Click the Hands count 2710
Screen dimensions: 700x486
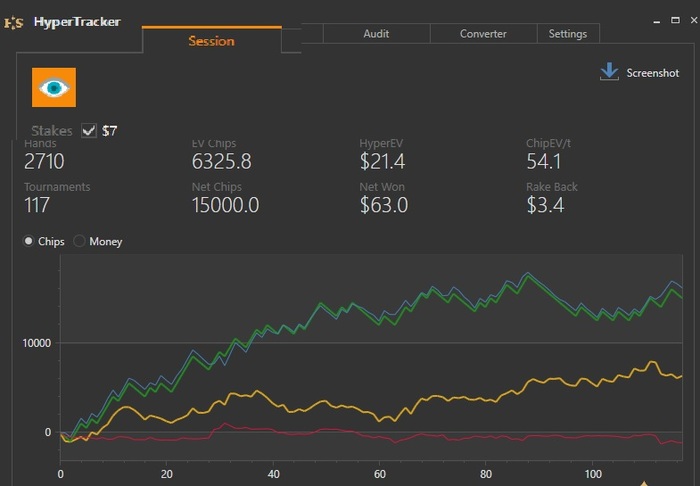point(44,162)
